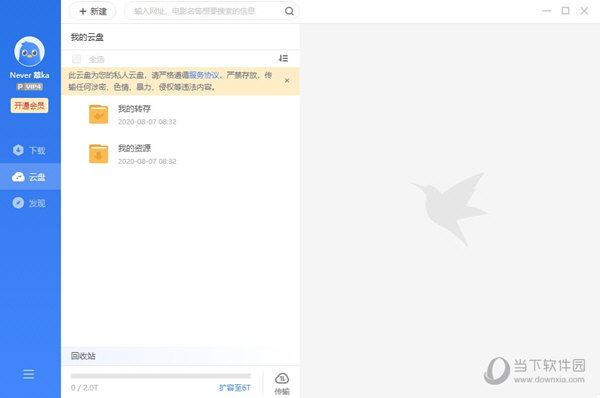The height and width of the screenshot is (398, 600).
Task: Select the 我的资源 folder name
Action: [134, 148]
